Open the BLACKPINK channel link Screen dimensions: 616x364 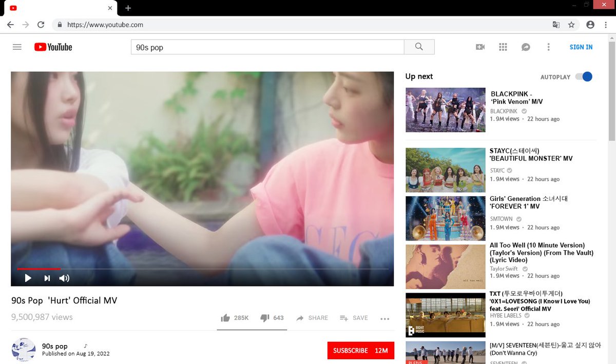(x=504, y=111)
